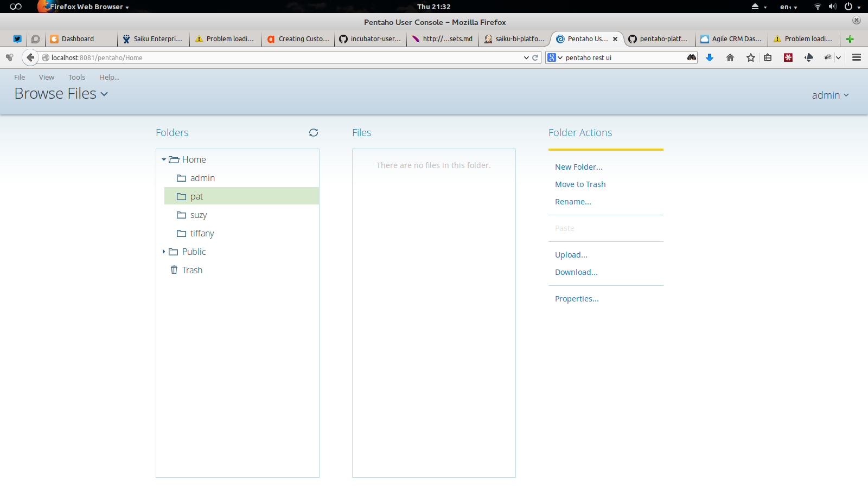Open the toolbar overflow chevron dropdown

pyautogui.click(x=838, y=57)
